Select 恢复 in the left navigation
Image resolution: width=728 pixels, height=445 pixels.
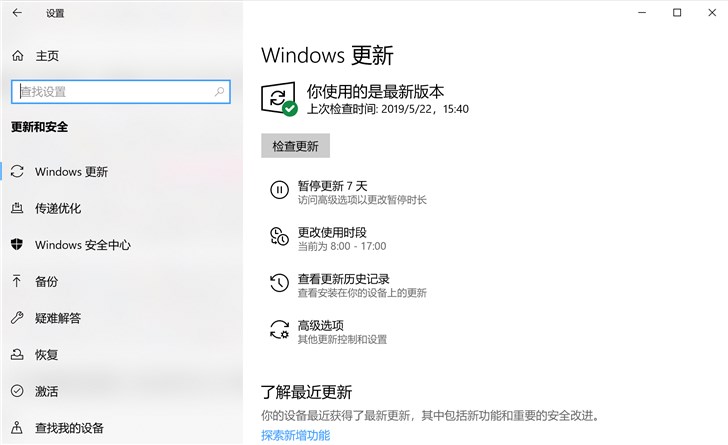pos(46,355)
